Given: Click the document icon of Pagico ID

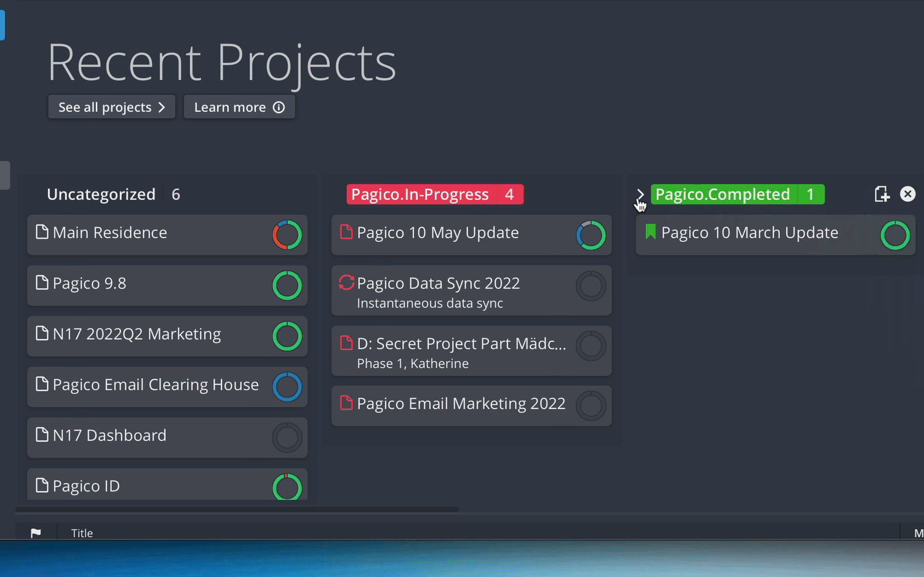Looking at the screenshot, I should point(42,485).
